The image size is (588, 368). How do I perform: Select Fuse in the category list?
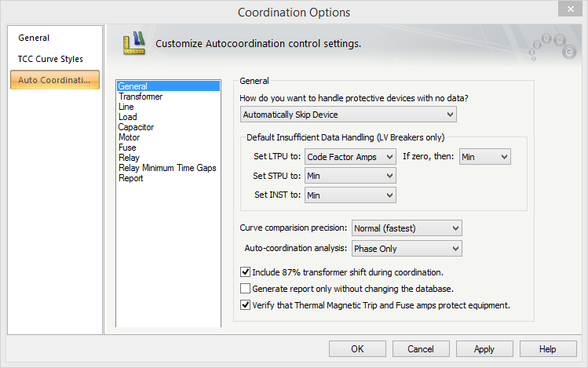(x=127, y=148)
